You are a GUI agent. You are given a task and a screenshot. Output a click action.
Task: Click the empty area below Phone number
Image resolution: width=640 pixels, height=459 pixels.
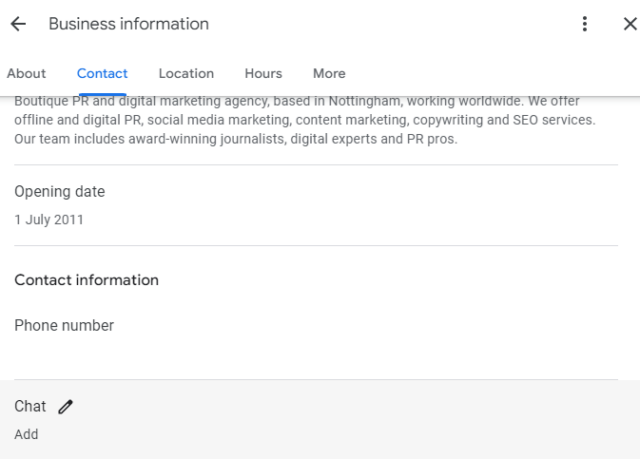(x=300, y=355)
